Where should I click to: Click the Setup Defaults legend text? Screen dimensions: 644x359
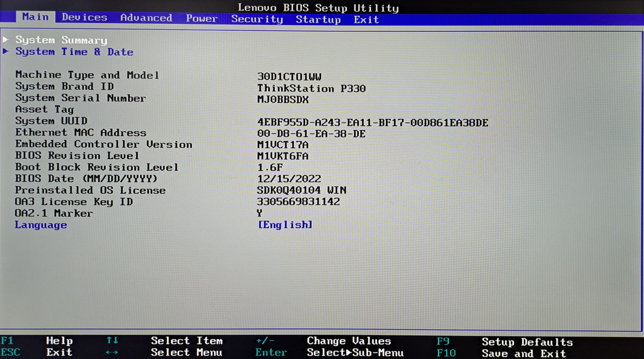coord(527,342)
